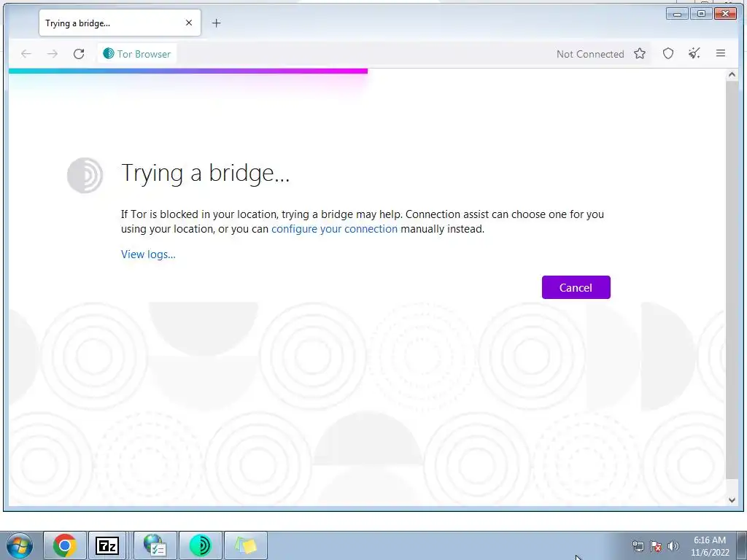Open the 'View logs...' link
This screenshot has width=747, height=560.
click(148, 254)
